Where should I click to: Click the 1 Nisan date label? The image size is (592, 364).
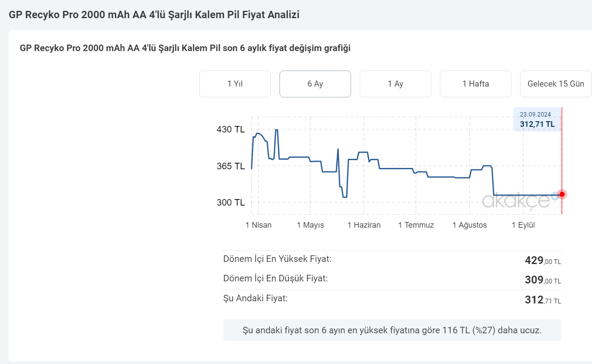(258, 225)
